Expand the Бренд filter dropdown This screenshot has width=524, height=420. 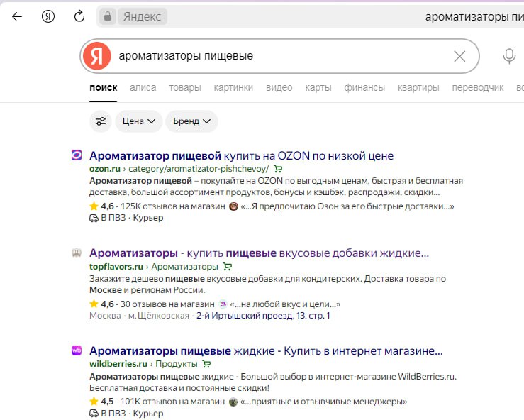[x=191, y=121]
